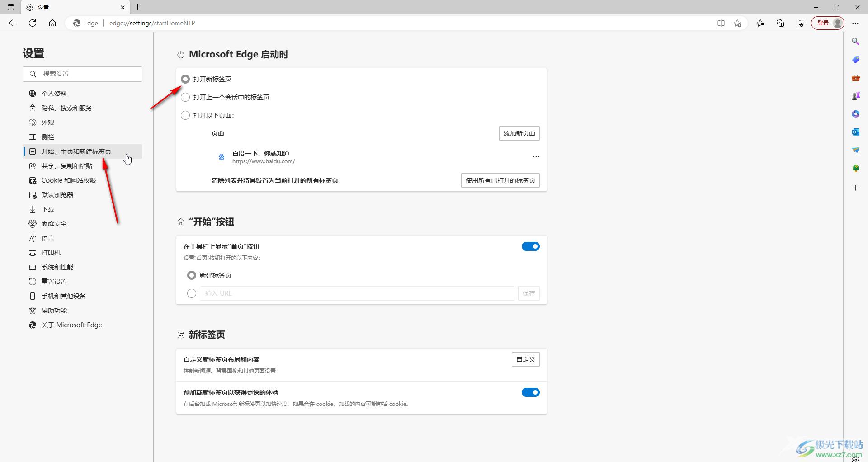The width and height of the screenshot is (868, 462).
Task: Open 侧栏 settings section
Action: point(82,137)
